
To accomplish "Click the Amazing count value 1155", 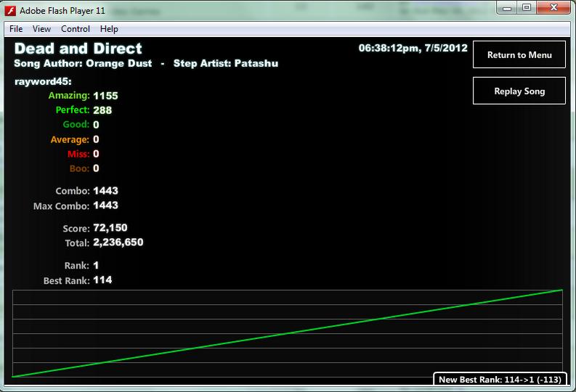I will (105, 96).
